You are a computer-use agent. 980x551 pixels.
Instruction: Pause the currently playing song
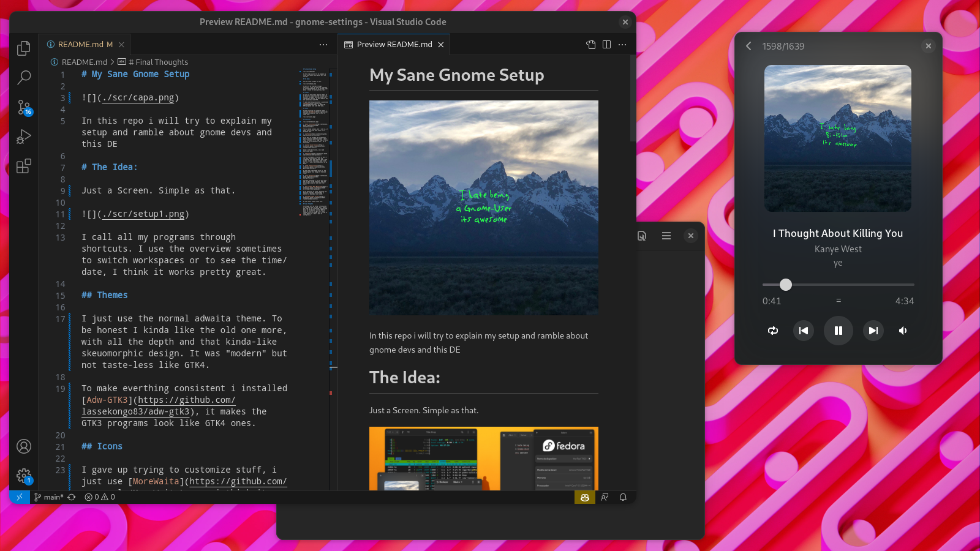[x=838, y=331]
